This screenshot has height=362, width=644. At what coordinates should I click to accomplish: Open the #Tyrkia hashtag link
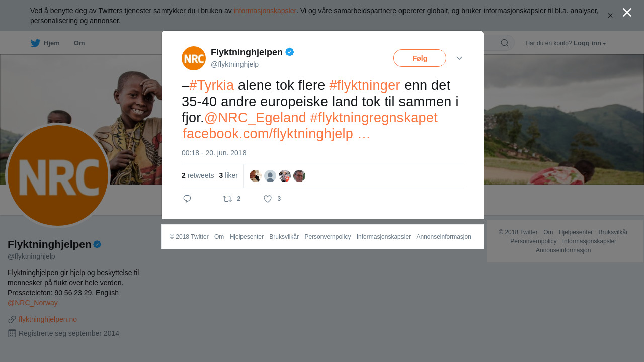point(212,85)
